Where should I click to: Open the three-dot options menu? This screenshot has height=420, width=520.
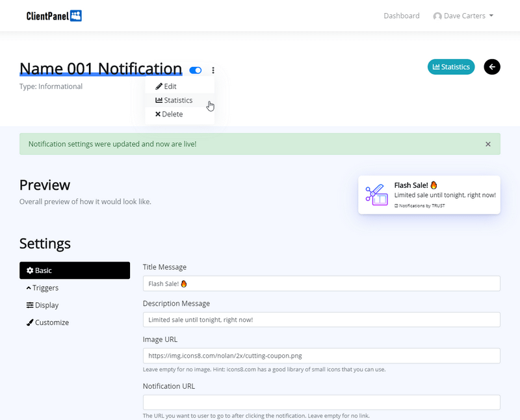(x=213, y=70)
